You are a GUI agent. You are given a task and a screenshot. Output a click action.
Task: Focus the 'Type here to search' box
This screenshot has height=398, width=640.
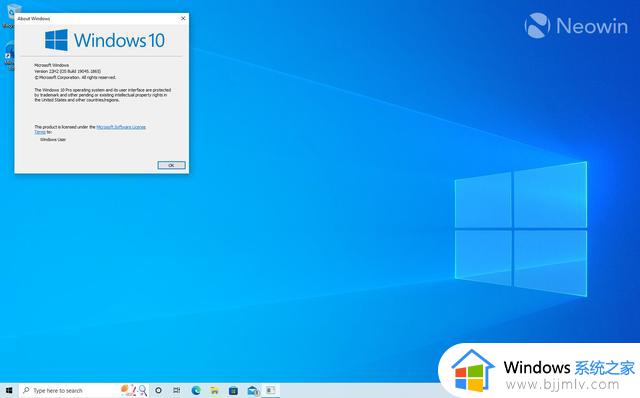tap(84, 391)
